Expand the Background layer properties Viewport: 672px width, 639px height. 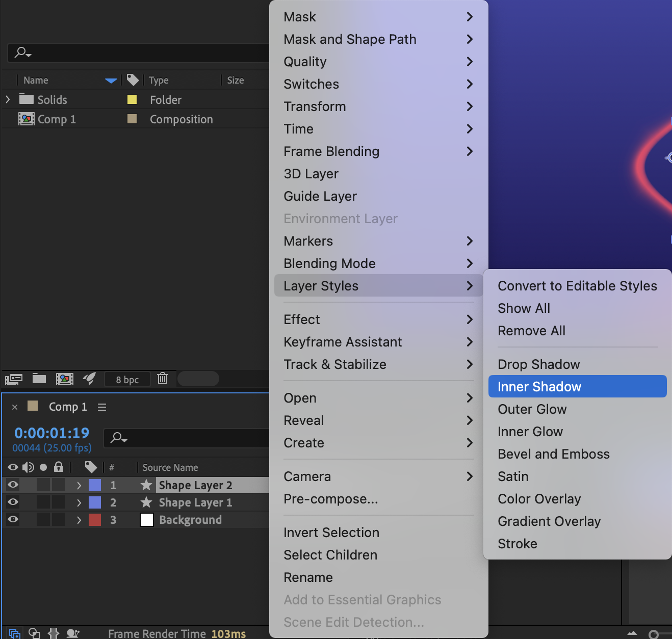point(79,520)
